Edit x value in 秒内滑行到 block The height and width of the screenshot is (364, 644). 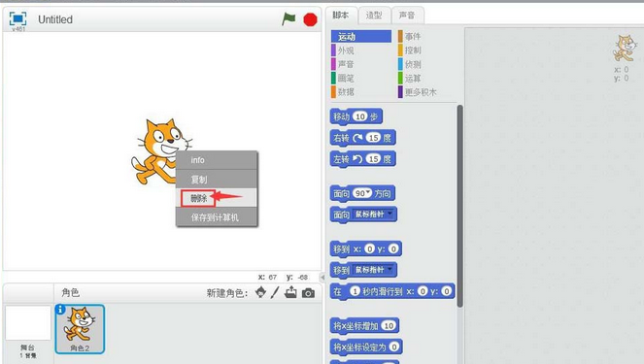coord(423,291)
